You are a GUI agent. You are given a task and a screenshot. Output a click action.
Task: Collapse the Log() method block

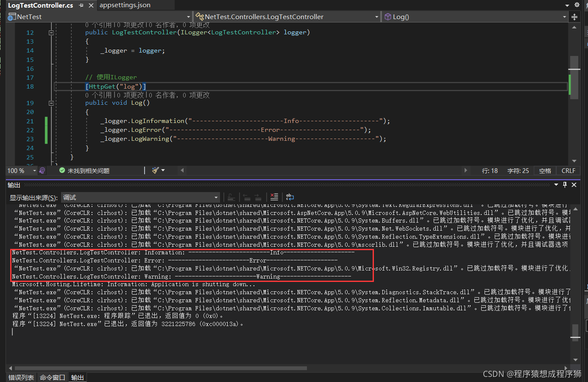(51, 103)
